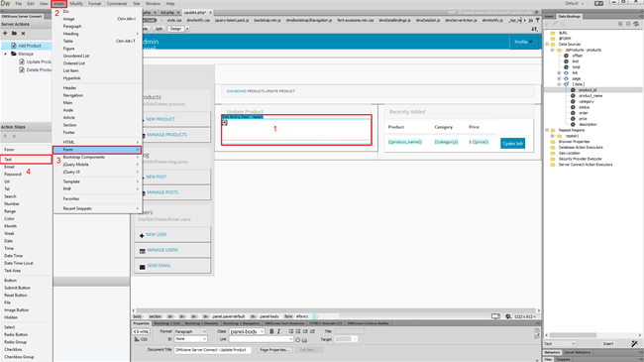Screen dimensions: 644x362
Task: Click the Page Properties button
Action: click(x=274, y=350)
